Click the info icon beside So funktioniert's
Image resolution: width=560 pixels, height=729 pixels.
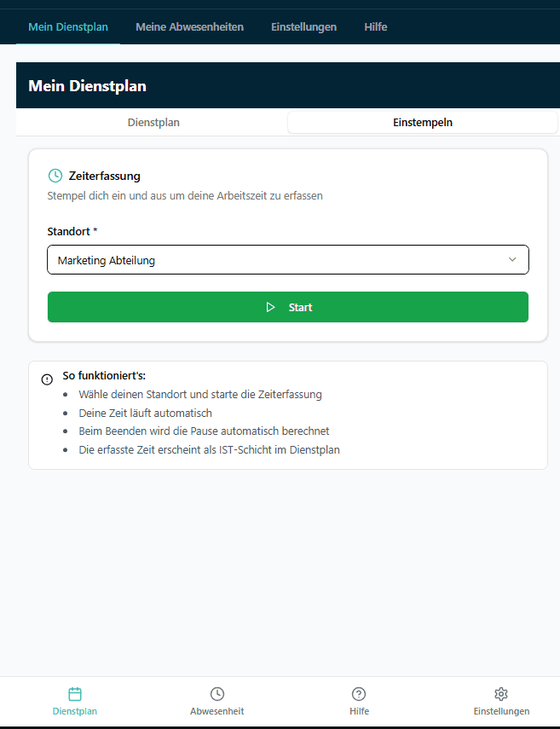coord(47,379)
